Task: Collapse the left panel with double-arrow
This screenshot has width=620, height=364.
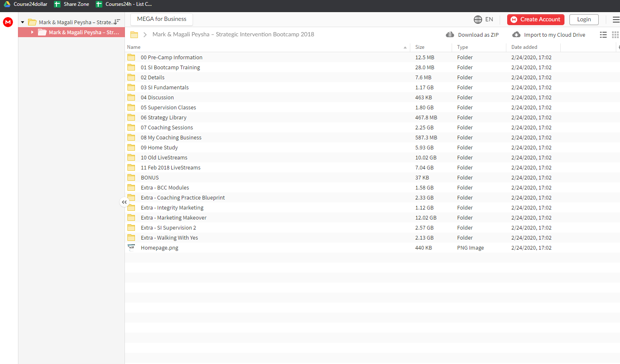Action: point(124,202)
